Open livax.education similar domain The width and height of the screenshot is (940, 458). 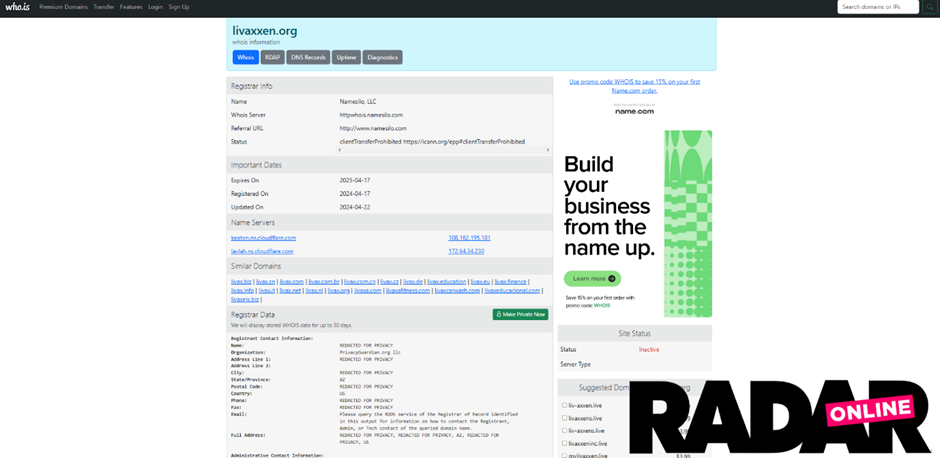point(447,282)
